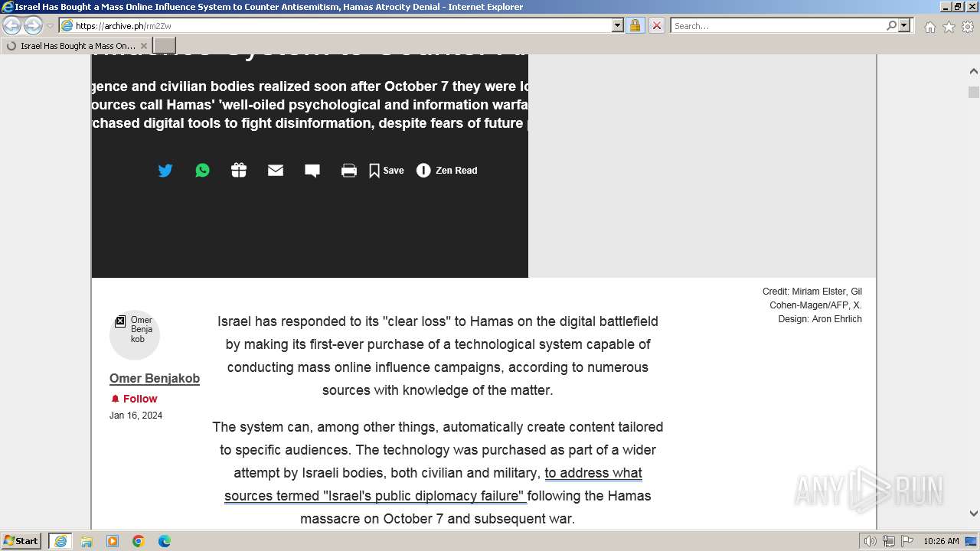The image size is (980, 551).
Task: Follow author Omer Benjakob
Action: click(x=134, y=399)
